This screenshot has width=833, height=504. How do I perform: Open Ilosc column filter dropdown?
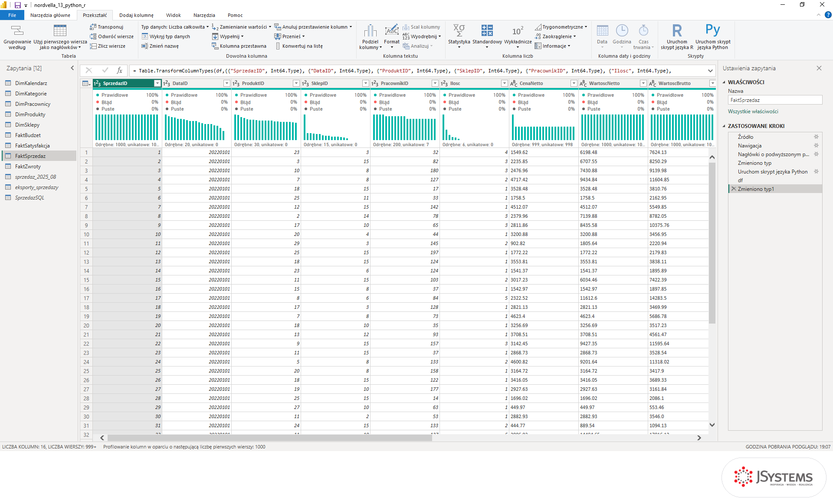pos(504,83)
